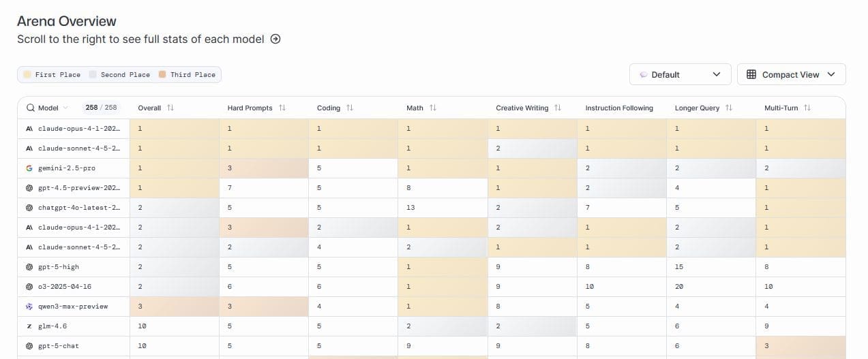Click the Multi-Turn header label
Image resolution: width=868 pixels, height=359 pixels.
781,108
